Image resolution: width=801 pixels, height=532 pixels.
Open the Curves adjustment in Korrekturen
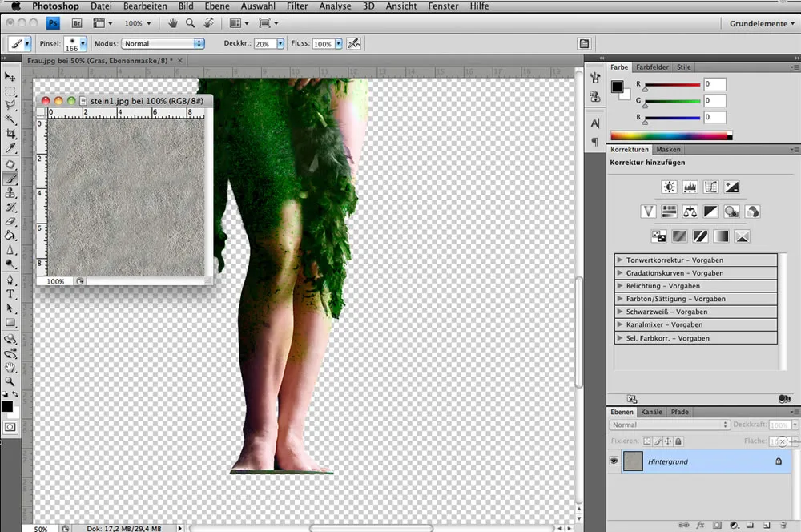pos(710,186)
